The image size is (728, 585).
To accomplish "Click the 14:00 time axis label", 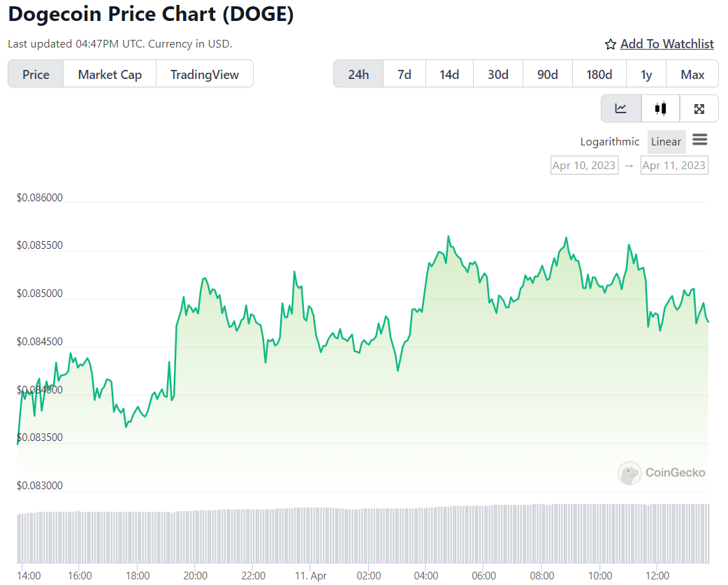I will (29, 576).
